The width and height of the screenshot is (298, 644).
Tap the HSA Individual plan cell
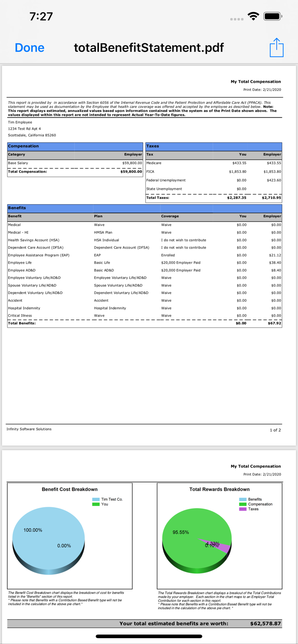[106, 240]
